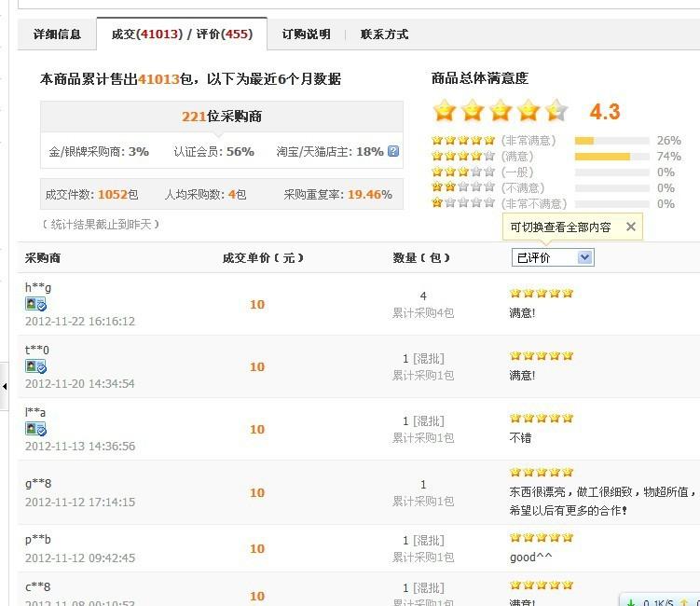Image resolution: width=700 pixels, height=606 pixels.
Task: Click buyer name h**g
Action: pyautogui.click(x=38, y=287)
